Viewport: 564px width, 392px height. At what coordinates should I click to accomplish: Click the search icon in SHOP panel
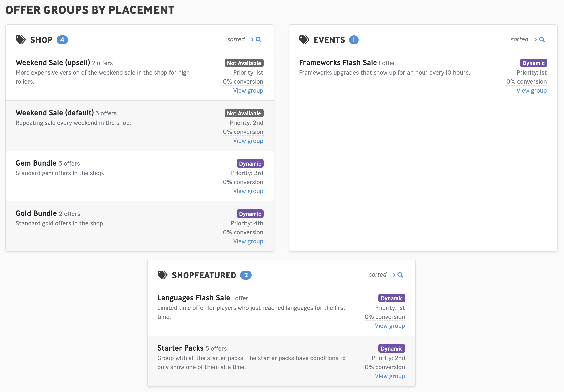(x=259, y=40)
